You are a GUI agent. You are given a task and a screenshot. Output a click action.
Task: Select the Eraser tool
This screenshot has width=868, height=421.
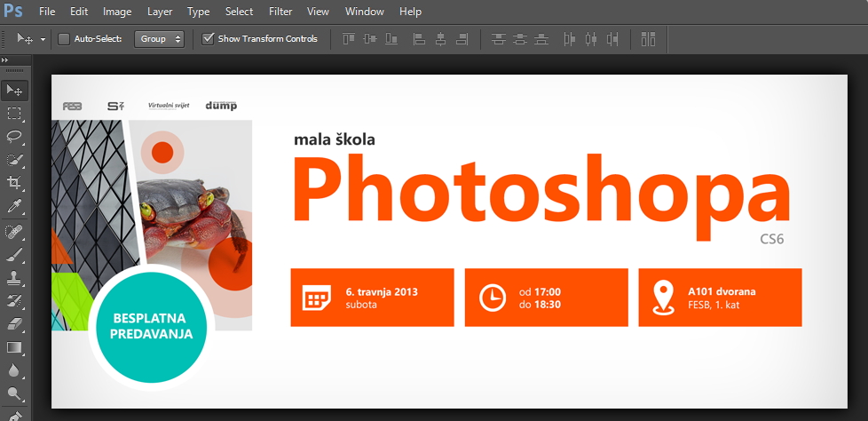pos(14,324)
